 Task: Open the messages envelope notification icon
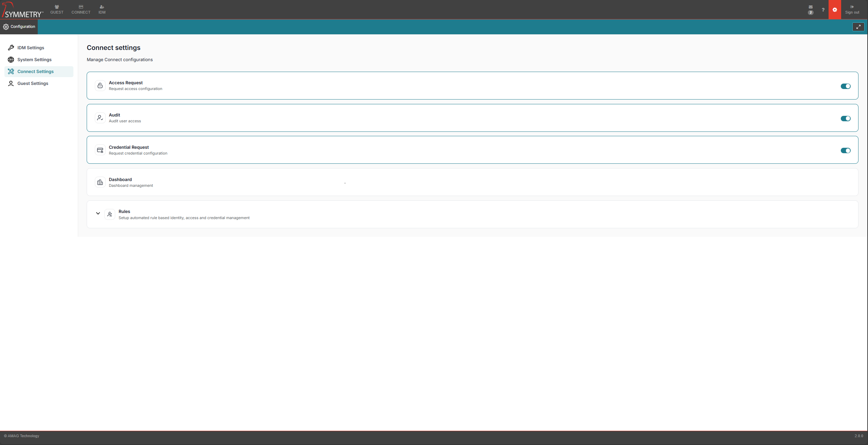coord(811,7)
